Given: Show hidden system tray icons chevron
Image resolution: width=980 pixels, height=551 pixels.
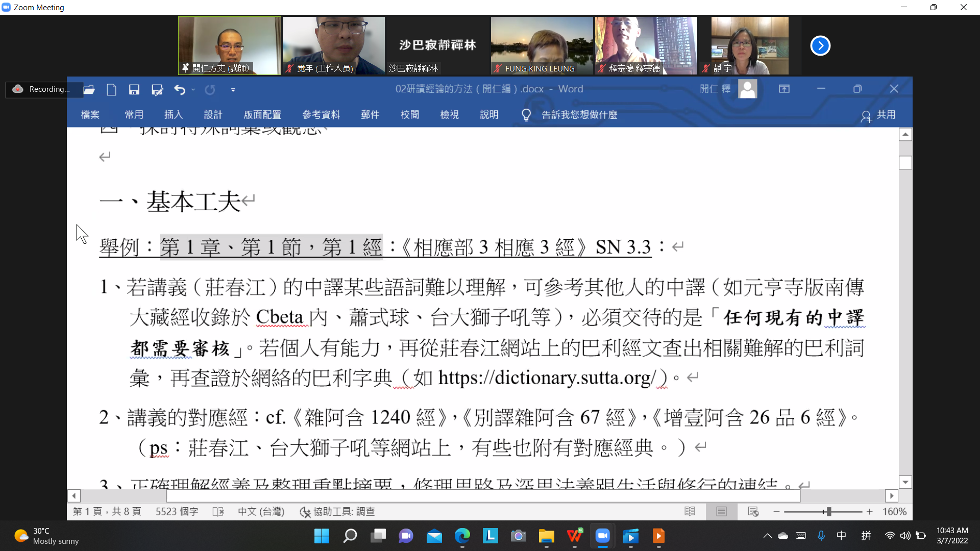Looking at the screenshot, I should (x=767, y=536).
